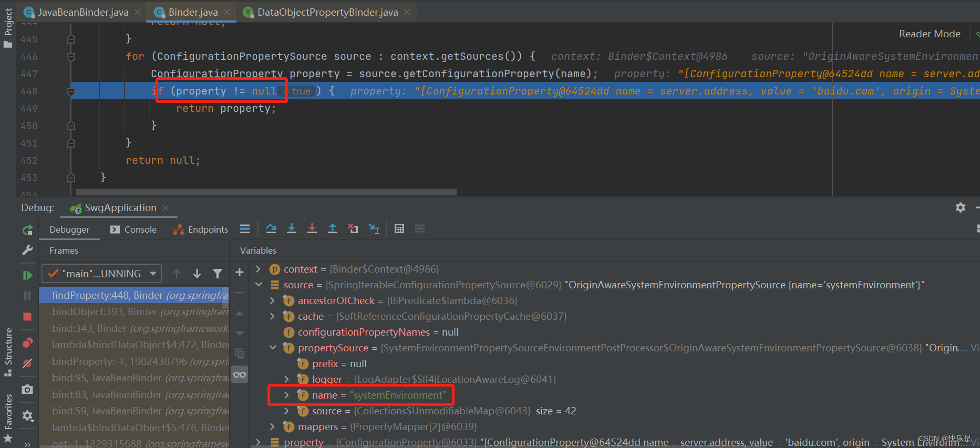The width and height of the screenshot is (980, 448).
Task: Expand the ancestorOfCheck field
Action: (x=272, y=300)
